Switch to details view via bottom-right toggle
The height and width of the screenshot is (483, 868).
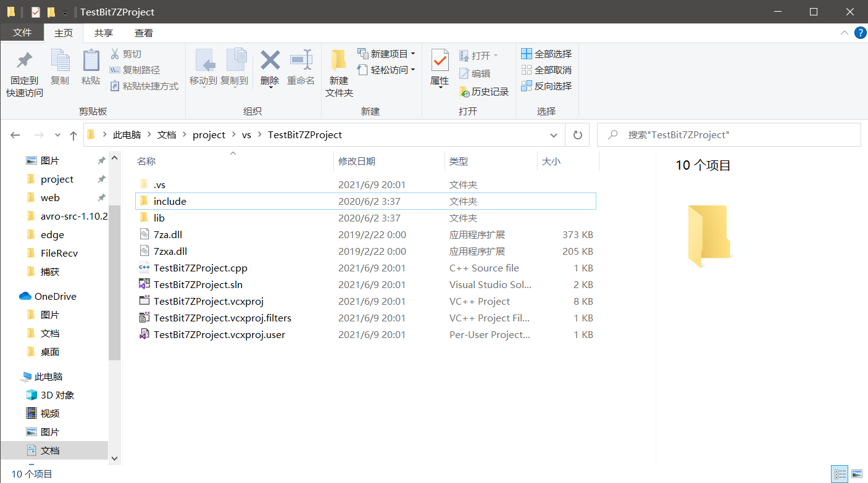[x=840, y=473]
